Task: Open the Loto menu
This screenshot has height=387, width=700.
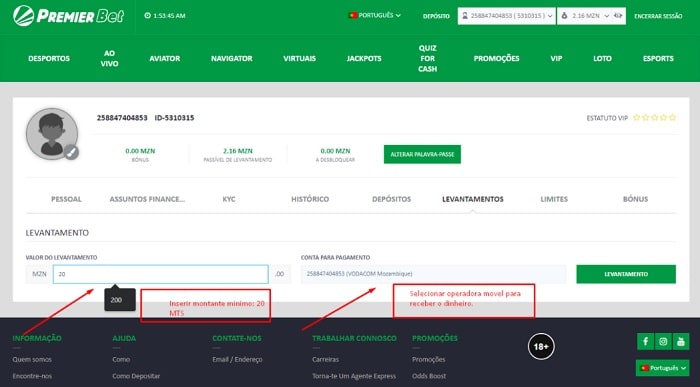Action: [602, 58]
